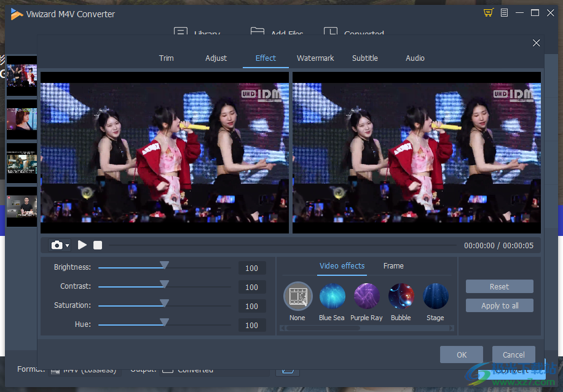
Task: Click the Reset button
Action: 499,287
